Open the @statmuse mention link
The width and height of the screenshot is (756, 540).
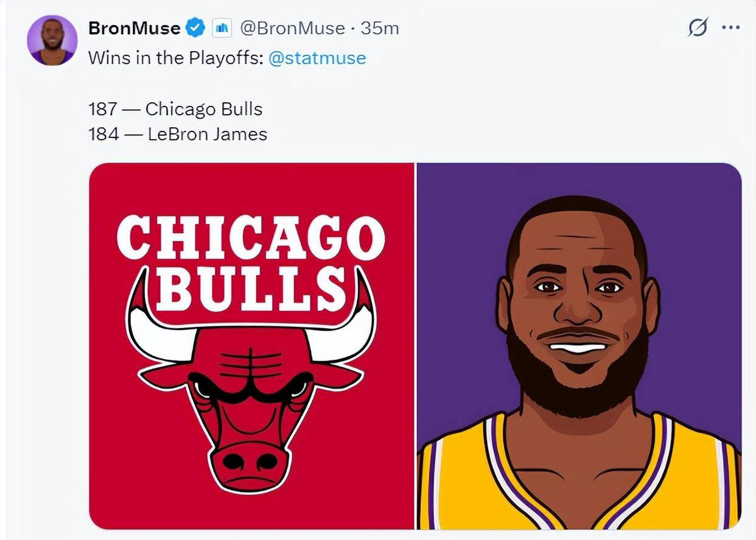tap(317, 58)
